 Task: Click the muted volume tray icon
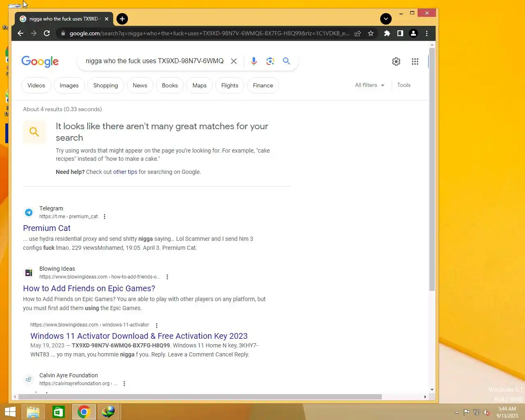tap(486, 412)
